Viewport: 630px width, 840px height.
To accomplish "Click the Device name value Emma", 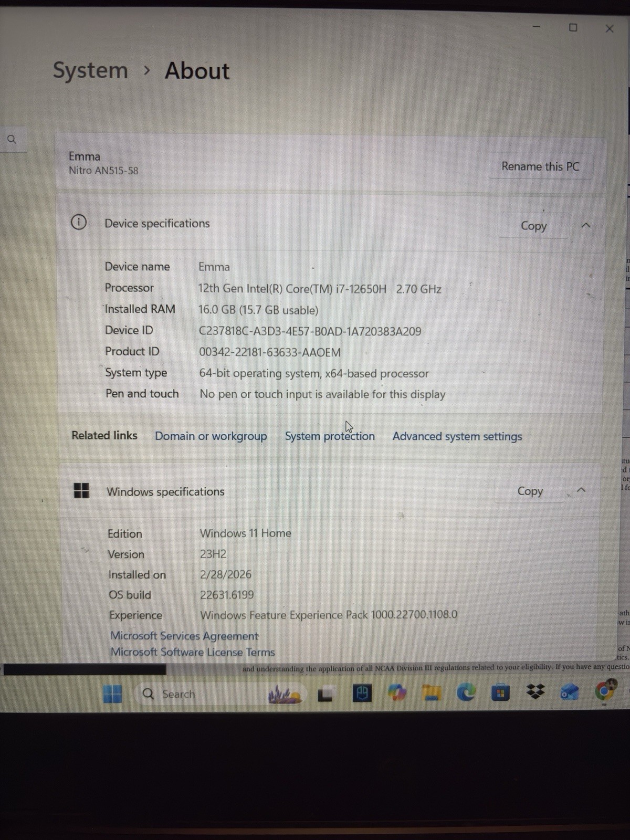I will point(214,267).
